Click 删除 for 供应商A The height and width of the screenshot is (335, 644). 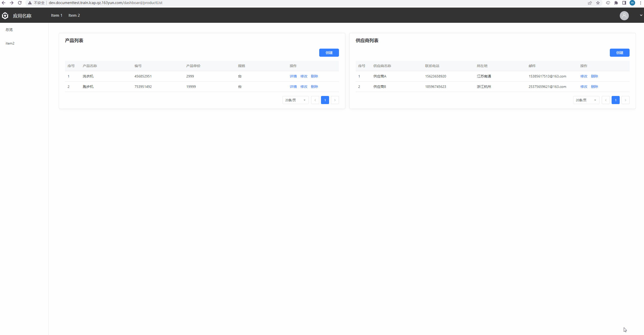point(594,76)
